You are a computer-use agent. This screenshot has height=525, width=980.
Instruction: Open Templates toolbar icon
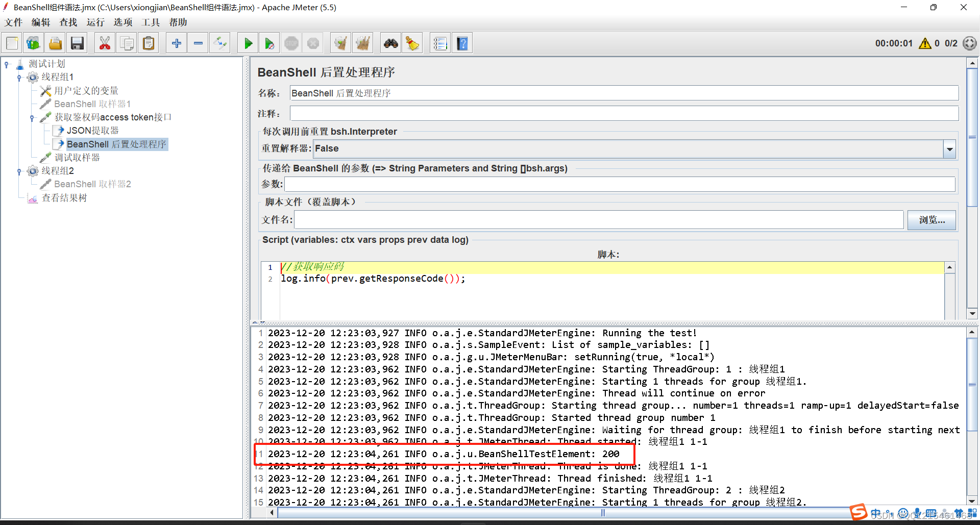34,43
